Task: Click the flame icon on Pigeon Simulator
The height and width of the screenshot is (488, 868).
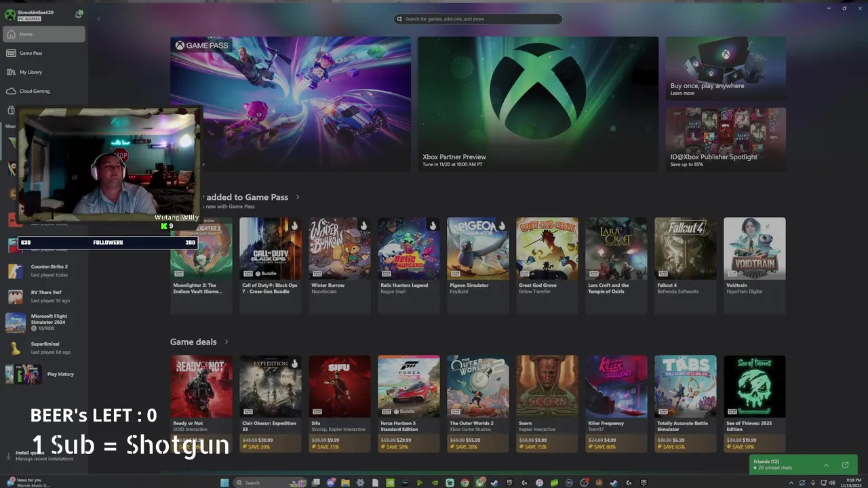Action: coord(501,226)
